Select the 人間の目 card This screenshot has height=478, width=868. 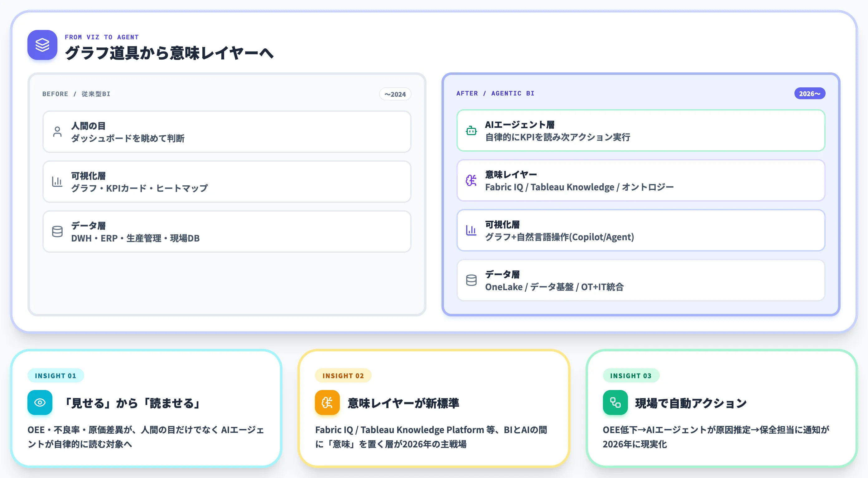coord(227,132)
